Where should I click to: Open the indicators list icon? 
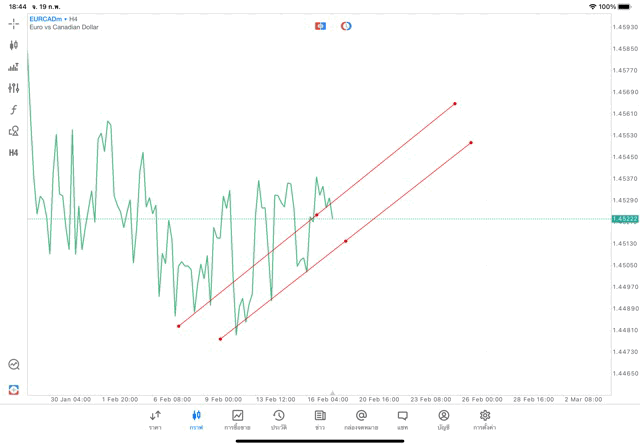coord(14,67)
